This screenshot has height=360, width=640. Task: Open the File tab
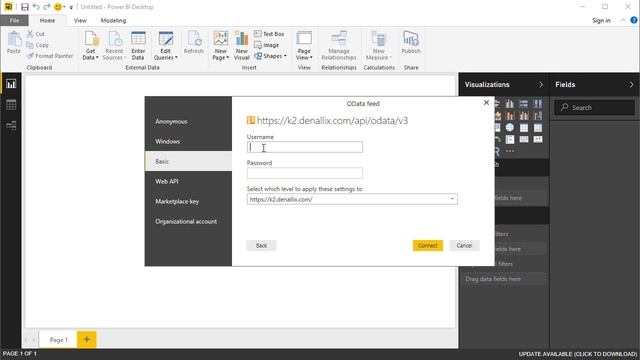click(14, 20)
